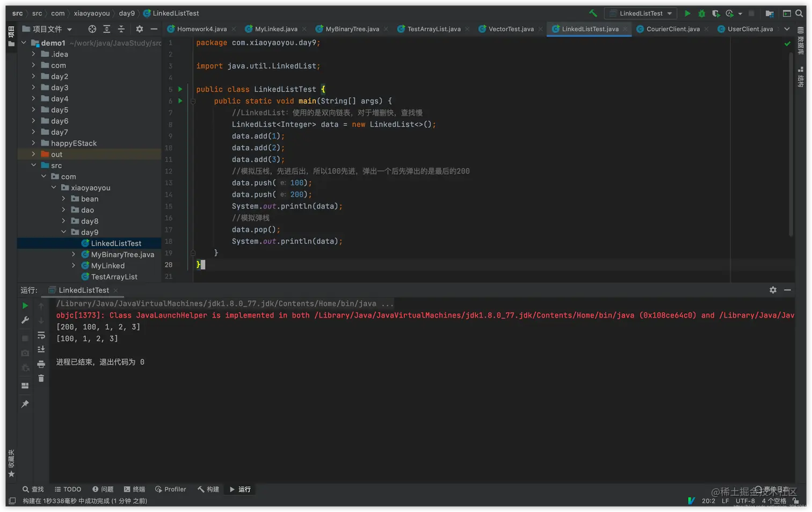The height and width of the screenshot is (512, 812).
Task: Open the Database side panel icon
Action: tap(801, 40)
